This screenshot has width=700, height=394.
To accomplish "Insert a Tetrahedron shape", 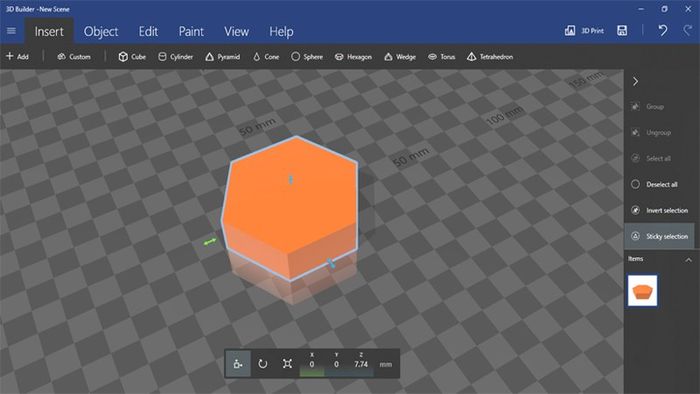I will pyautogui.click(x=490, y=57).
